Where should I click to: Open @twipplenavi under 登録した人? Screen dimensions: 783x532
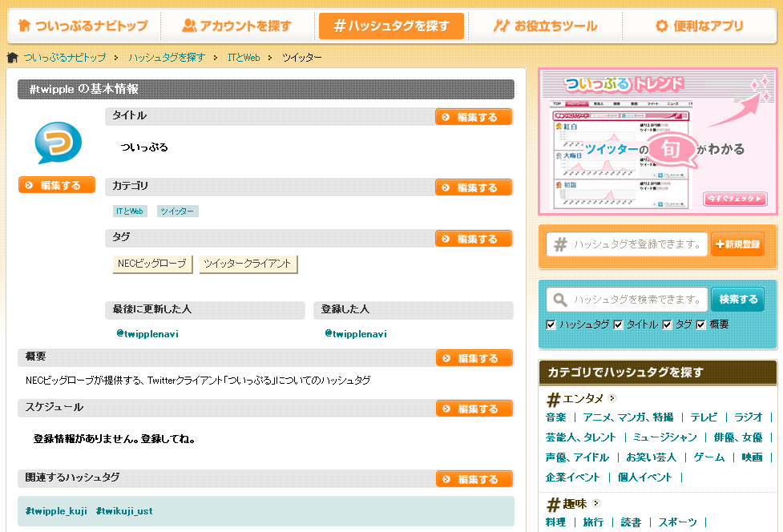click(x=356, y=334)
